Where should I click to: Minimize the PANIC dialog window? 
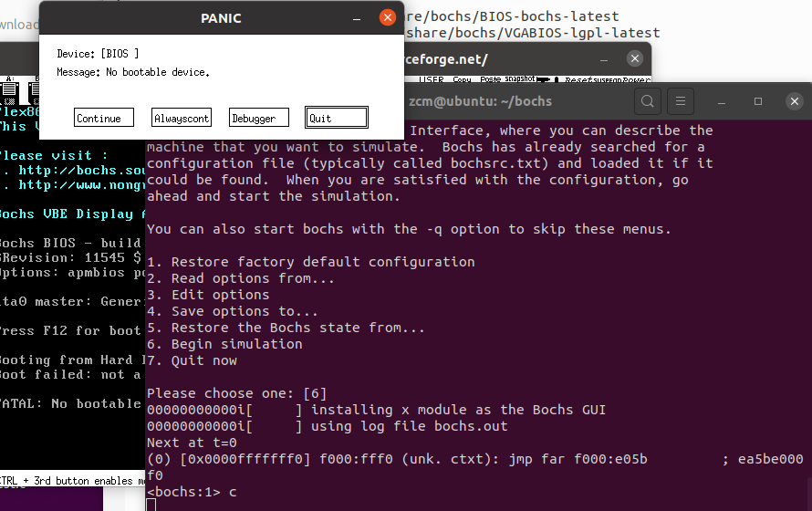(357, 18)
